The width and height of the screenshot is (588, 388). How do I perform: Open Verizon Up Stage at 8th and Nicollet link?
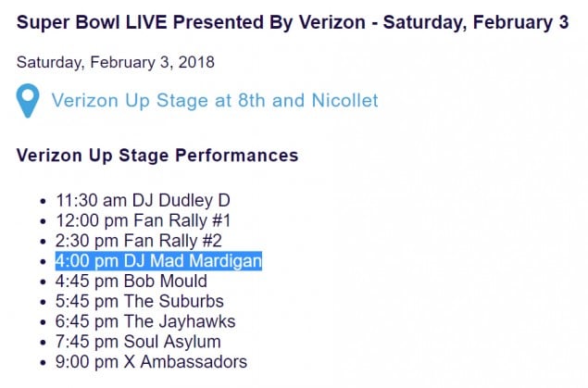tap(215, 100)
